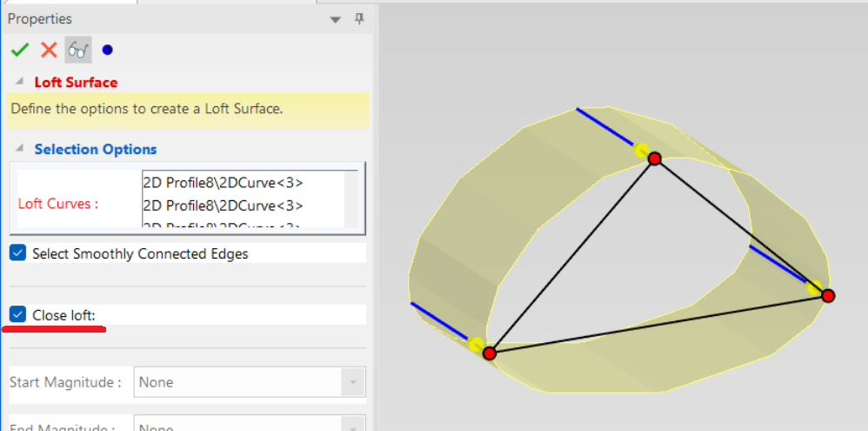This screenshot has width=868, height=431.
Task: Open the Properties panel options arrow
Action: click(x=335, y=19)
